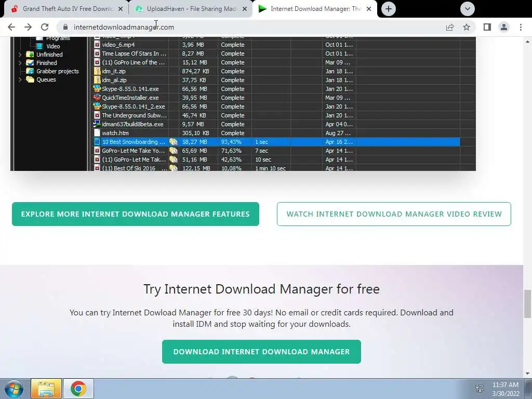Screen dimensions: 532x399
Task: Click the taskbar clock showing 11:37 AM
Action: coord(506,389)
